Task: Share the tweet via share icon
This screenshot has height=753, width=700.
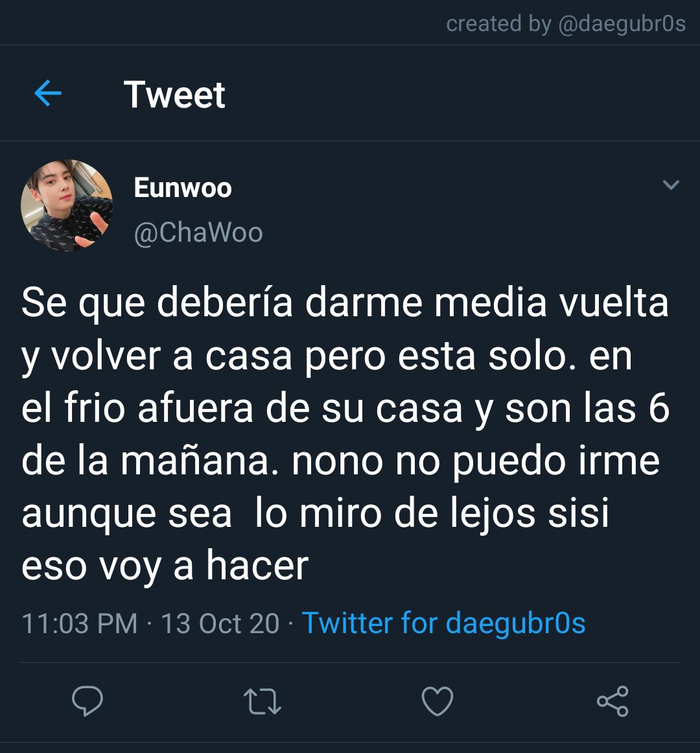Action: pyautogui.click(x=612, y=701)
